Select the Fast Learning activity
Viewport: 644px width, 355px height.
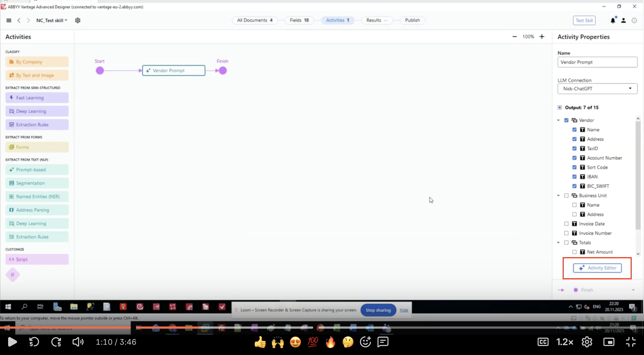(37, 98)
